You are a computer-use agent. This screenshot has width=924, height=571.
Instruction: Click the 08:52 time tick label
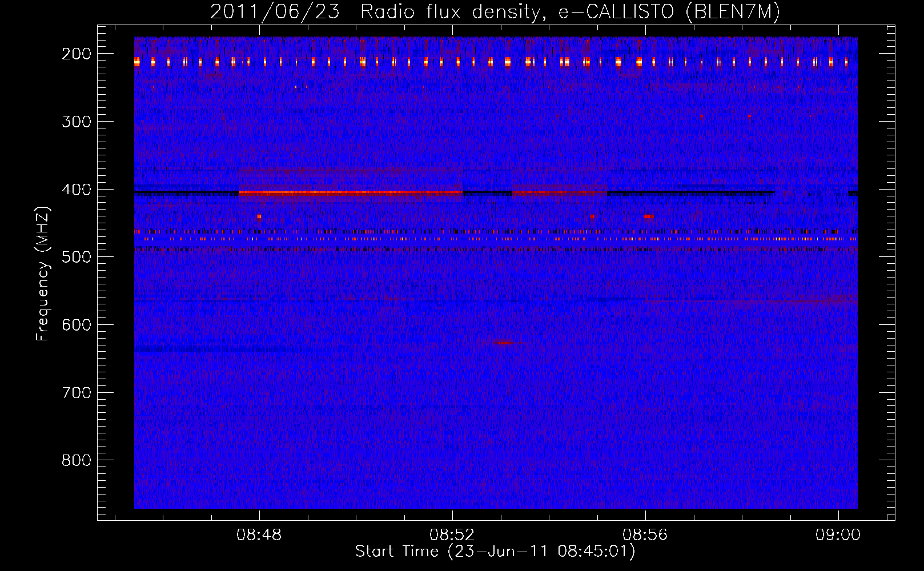click(452, 535)
